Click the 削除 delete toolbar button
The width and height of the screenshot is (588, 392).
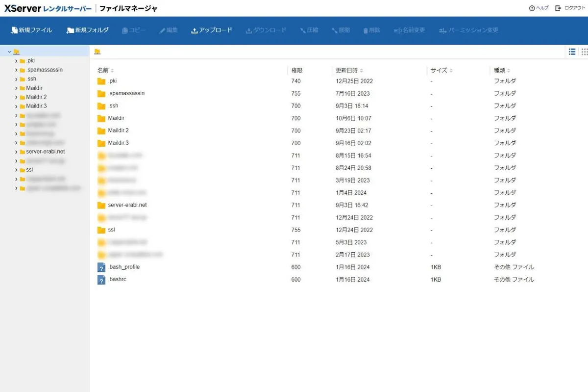pos(371,30)
